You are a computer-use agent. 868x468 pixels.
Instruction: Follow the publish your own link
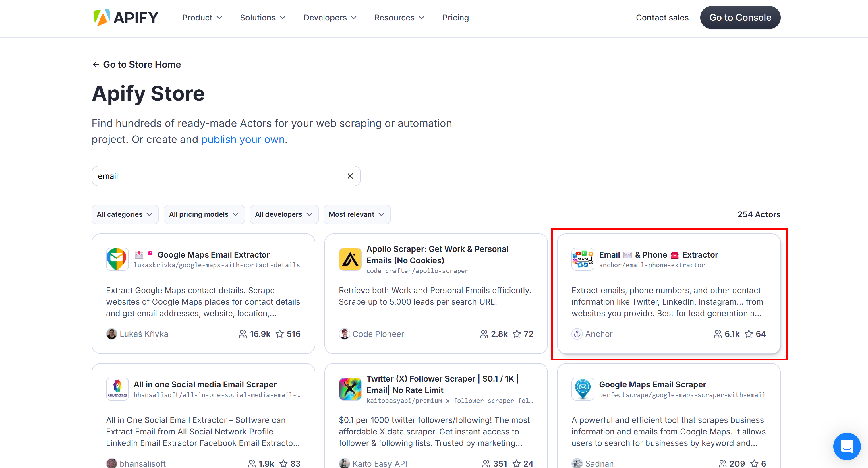(x=243, y=139)
